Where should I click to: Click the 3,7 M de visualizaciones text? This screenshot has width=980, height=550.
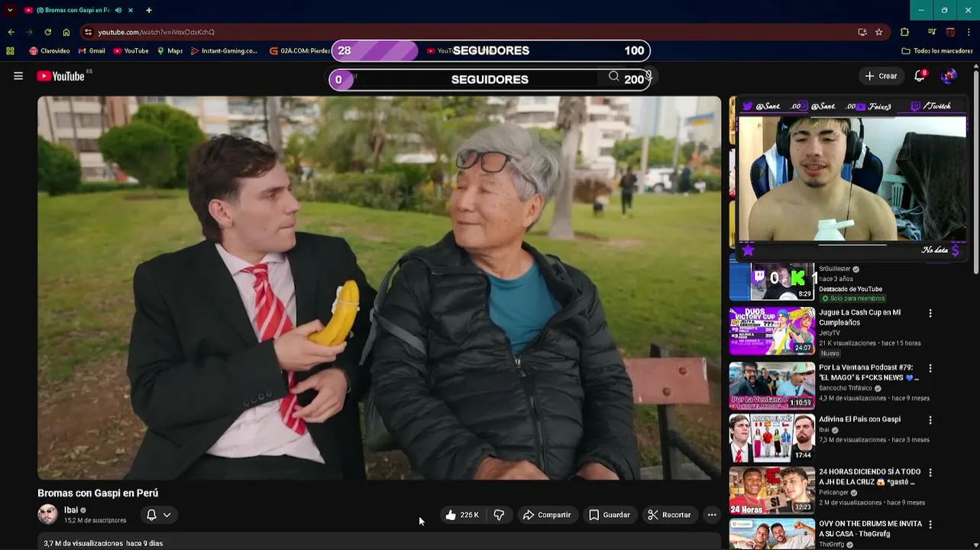coord(83,543)
